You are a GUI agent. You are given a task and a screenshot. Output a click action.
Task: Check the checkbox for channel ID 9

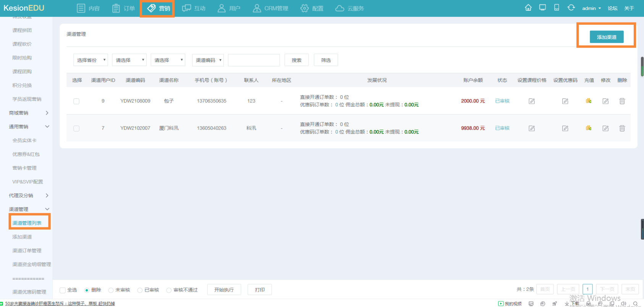click(x=76, y=101)
